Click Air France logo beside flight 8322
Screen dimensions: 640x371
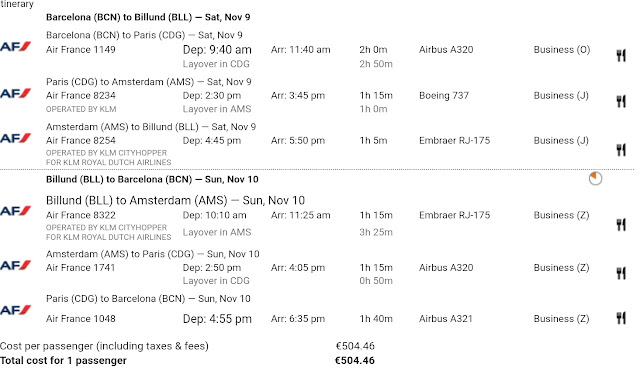click(16, 211)
